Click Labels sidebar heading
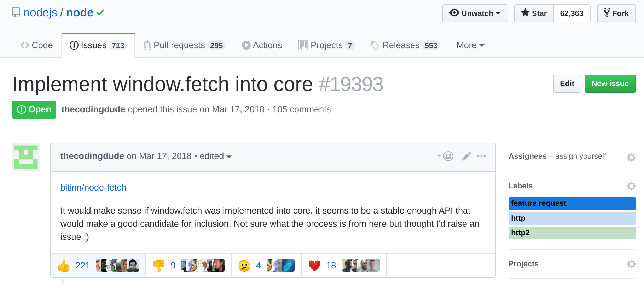The width and height of the screenshot is (644, 284). [521, 186]
